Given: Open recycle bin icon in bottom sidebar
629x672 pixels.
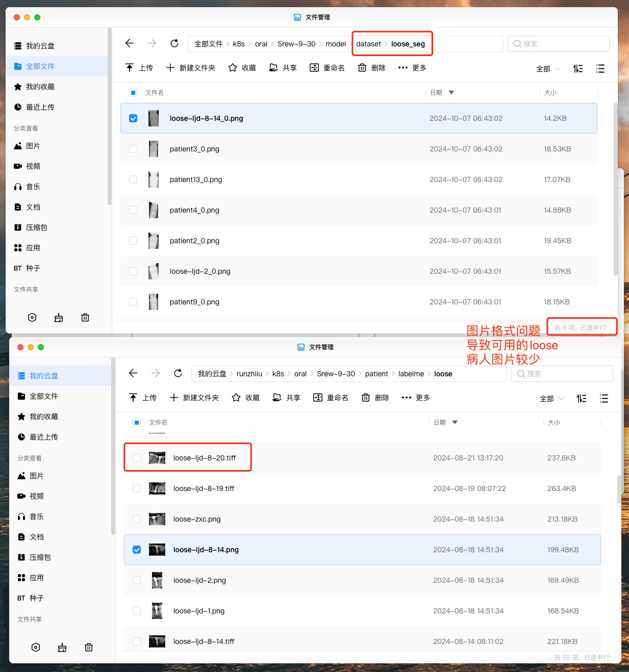Looking at the screenshot, I should (89, 647).
